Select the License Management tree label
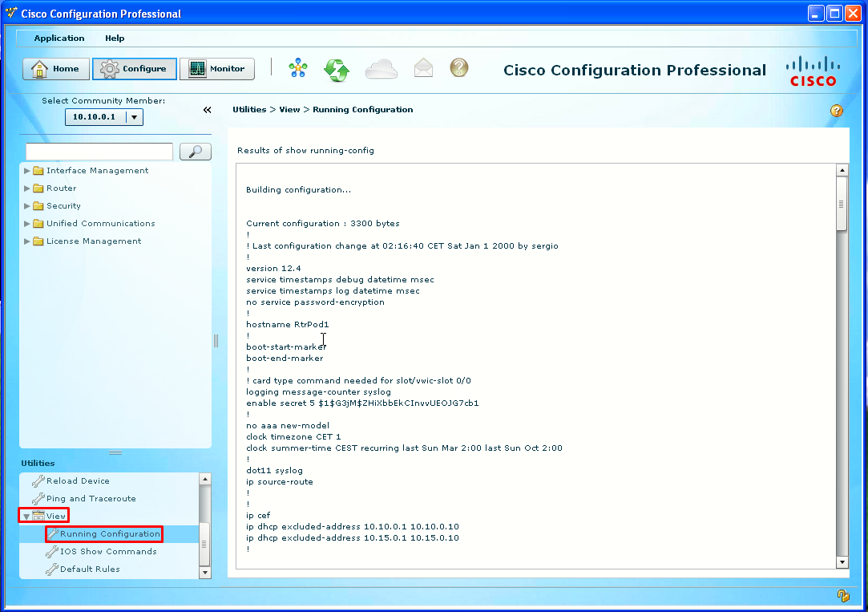 pyautogui.click(x=94, y=241)
